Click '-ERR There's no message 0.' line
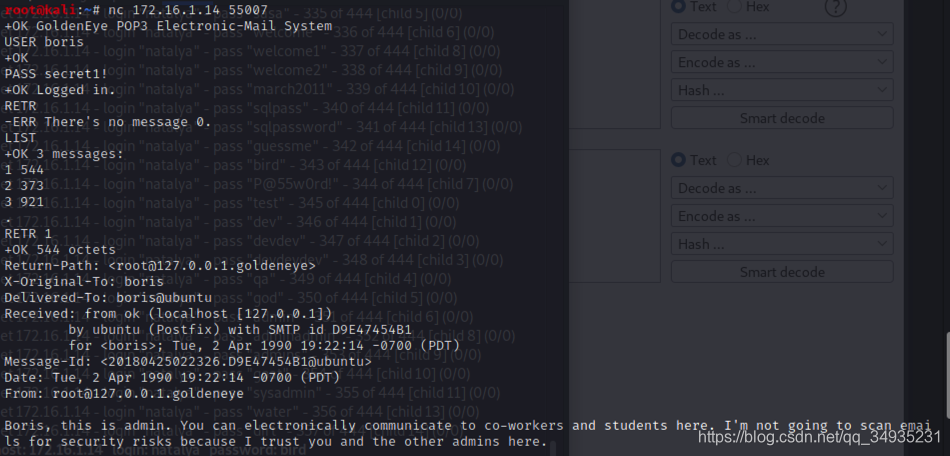 coord(108,122)
